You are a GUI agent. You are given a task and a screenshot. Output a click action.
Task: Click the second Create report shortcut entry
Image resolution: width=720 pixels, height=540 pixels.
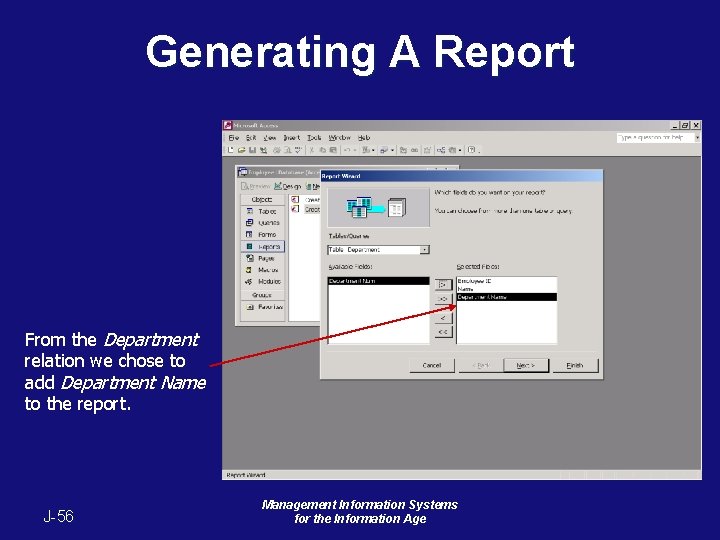306,209
